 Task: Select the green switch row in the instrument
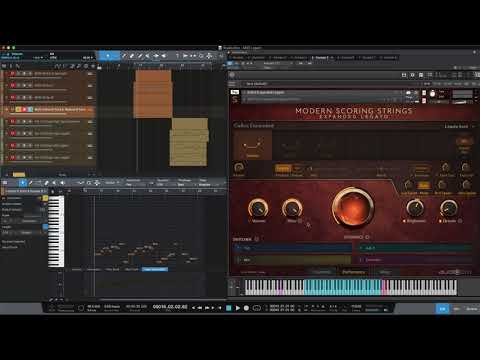[415, 248]
